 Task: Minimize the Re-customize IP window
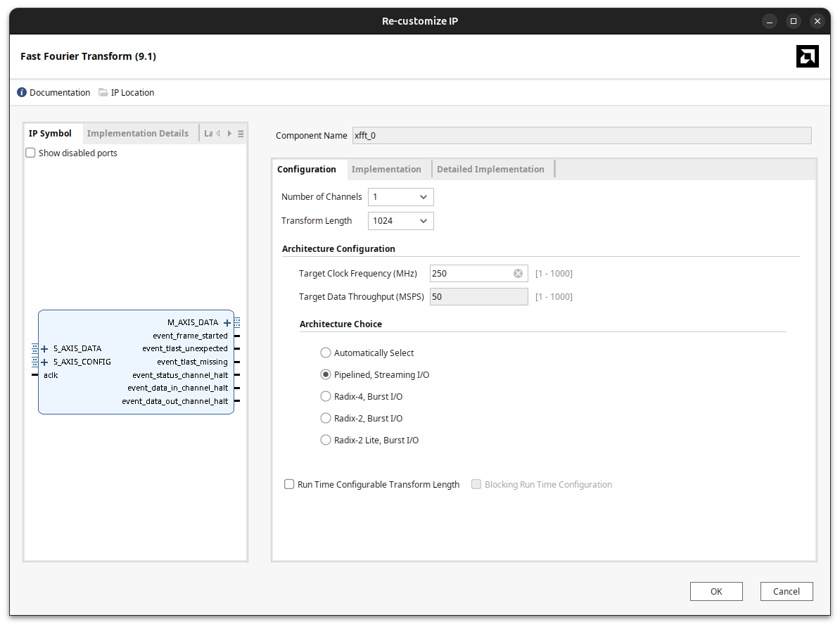point(770,21)
